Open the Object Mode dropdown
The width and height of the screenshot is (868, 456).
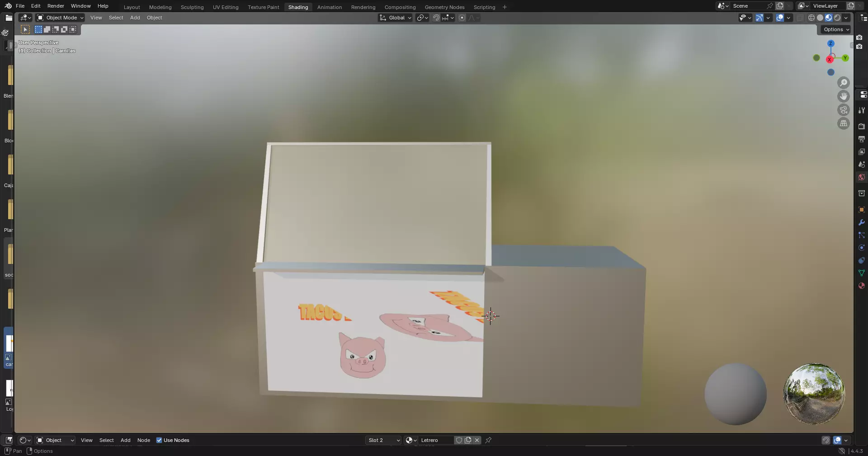point(60,18)
